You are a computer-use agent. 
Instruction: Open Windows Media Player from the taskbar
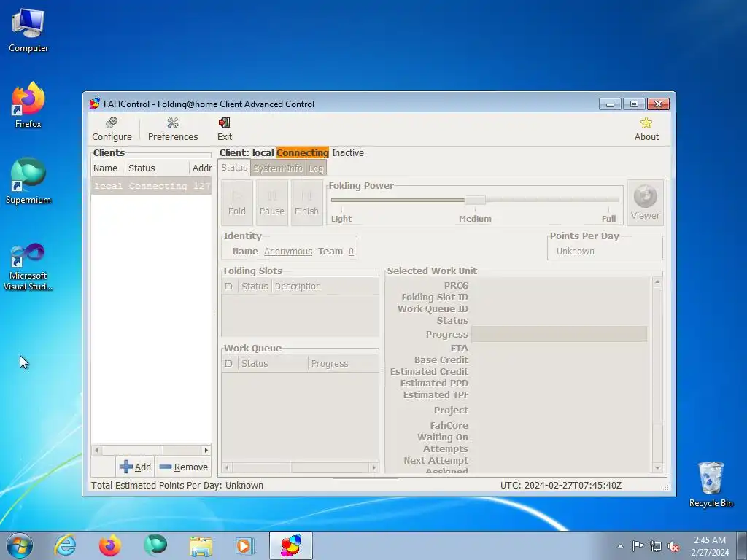pyautogui.click(x=245, y=545)
